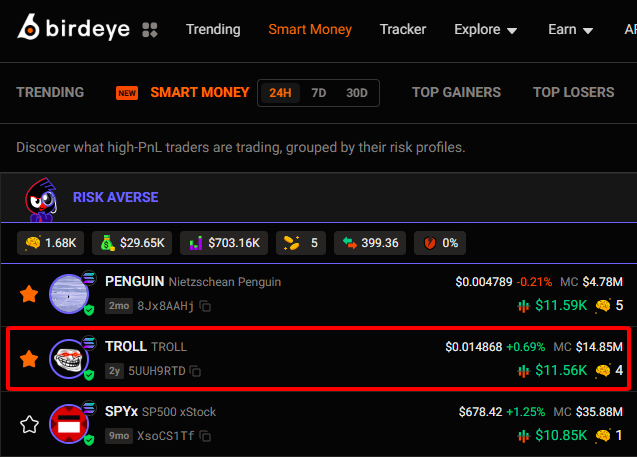
Task: Copy TROLL address 5UUH9RTD
Action: [196, 371]
